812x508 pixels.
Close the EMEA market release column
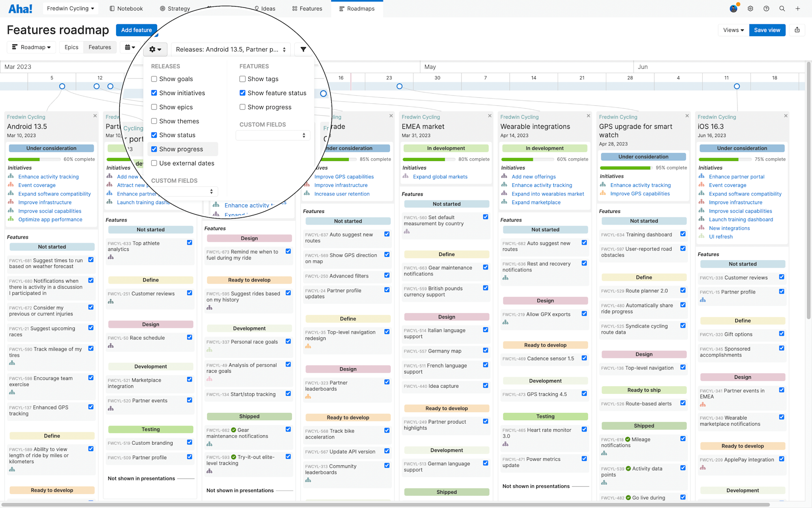click(x=490, y=116)
